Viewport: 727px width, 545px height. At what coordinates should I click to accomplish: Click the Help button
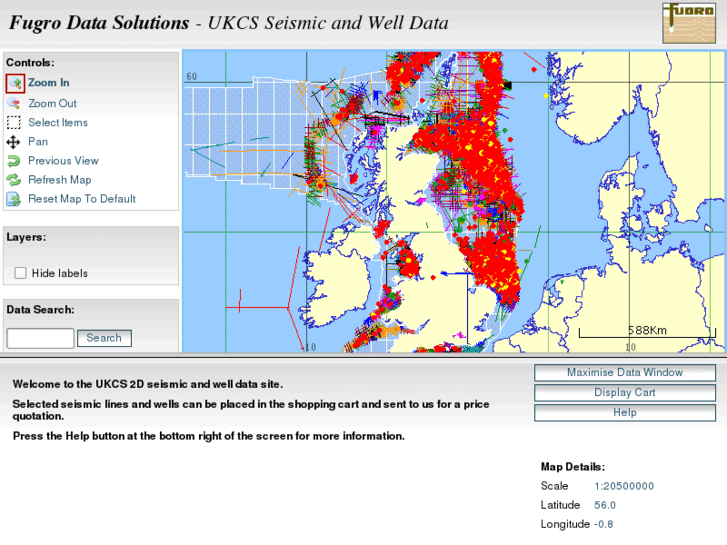point(625,412)
